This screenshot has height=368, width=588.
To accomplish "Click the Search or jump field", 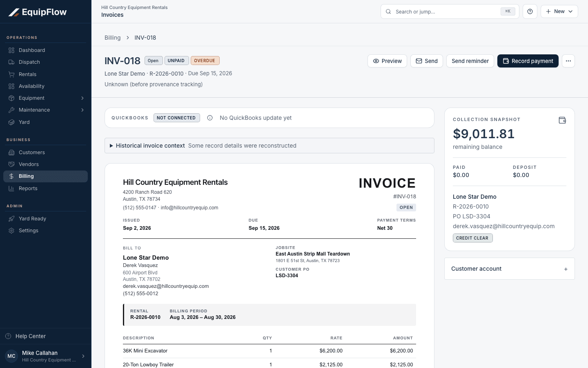I will coord(450,11).
